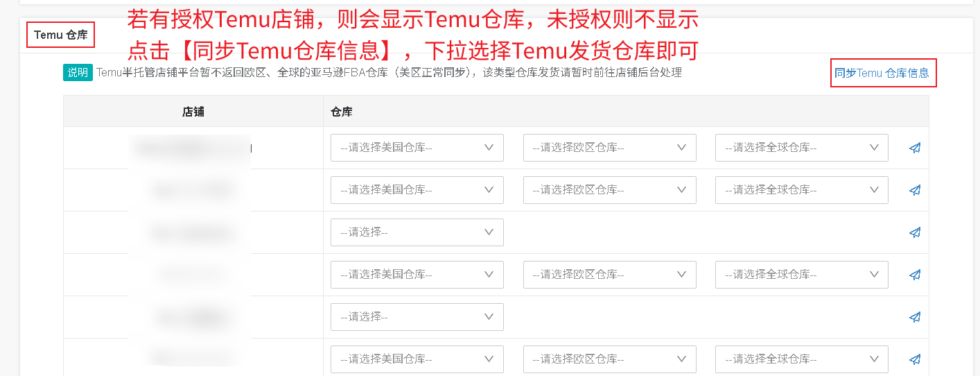Open first row's 请选择欧区仓库 dropdown
The height and width of the screenshot is (376, 980).
[609, 148]
